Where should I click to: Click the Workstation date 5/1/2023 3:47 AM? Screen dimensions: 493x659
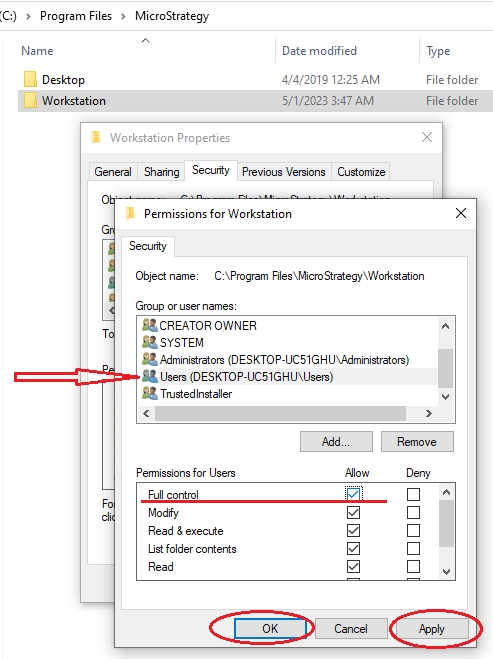[x=328, y=100]
